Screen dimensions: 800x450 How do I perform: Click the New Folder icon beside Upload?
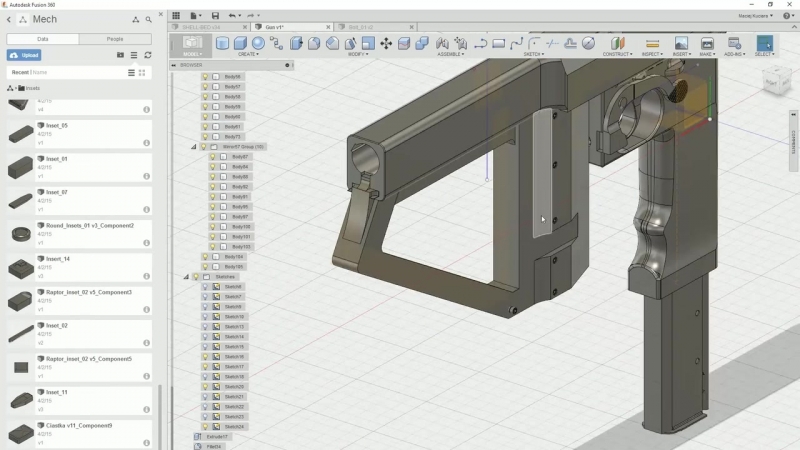tap(120, 55)
